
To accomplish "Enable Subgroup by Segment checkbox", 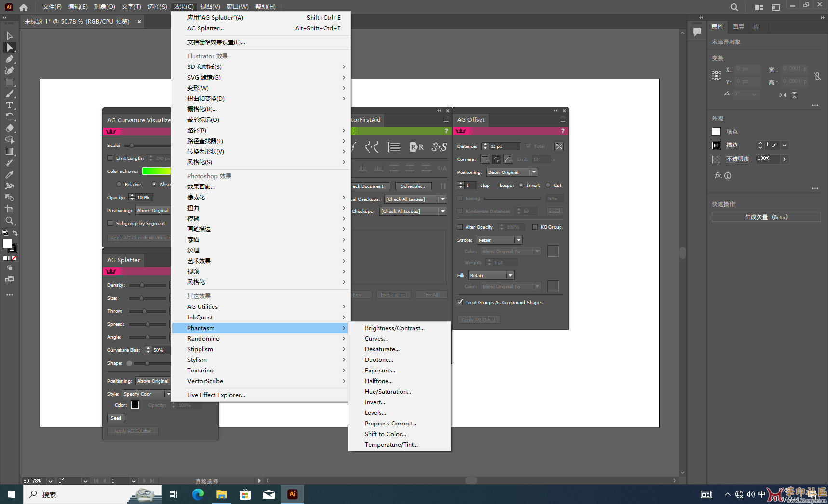I will [x=110, y=223].
